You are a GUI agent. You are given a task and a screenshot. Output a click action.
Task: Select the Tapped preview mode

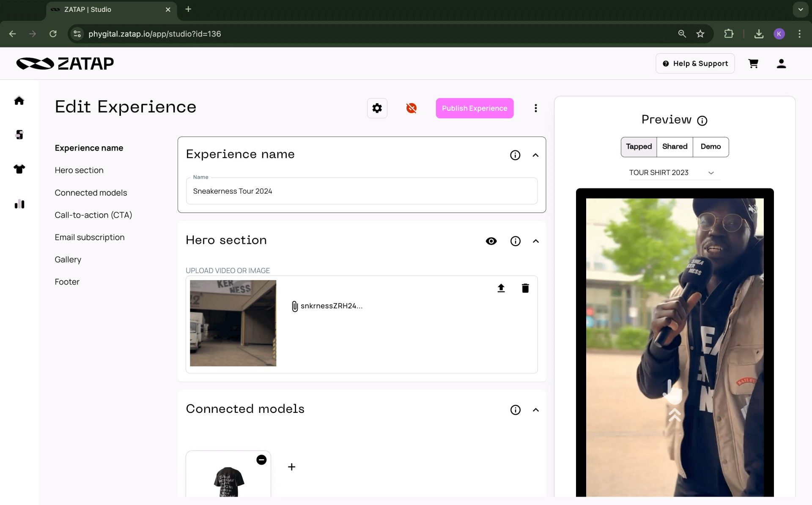click(x=639, y=147)
